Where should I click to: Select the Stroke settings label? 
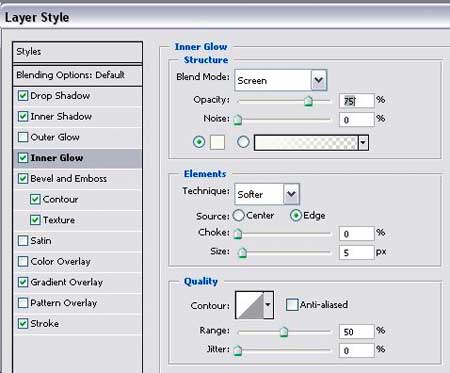pyautogui.click(x=44, y=324)
